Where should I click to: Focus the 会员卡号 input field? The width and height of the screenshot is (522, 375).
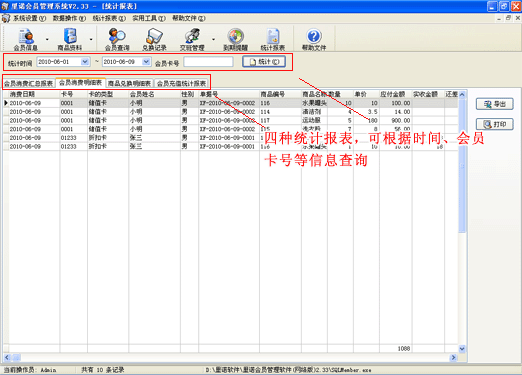(208, 62)
